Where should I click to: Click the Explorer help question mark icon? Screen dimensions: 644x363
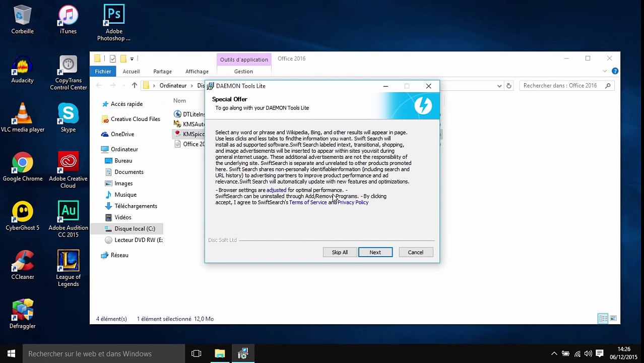(x=615, y=71)
